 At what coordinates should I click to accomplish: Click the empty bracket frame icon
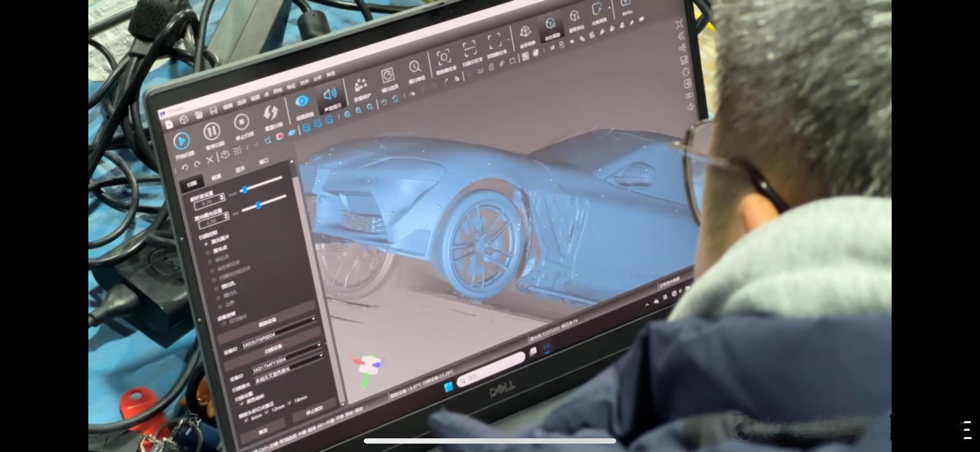tap(494, 41)
